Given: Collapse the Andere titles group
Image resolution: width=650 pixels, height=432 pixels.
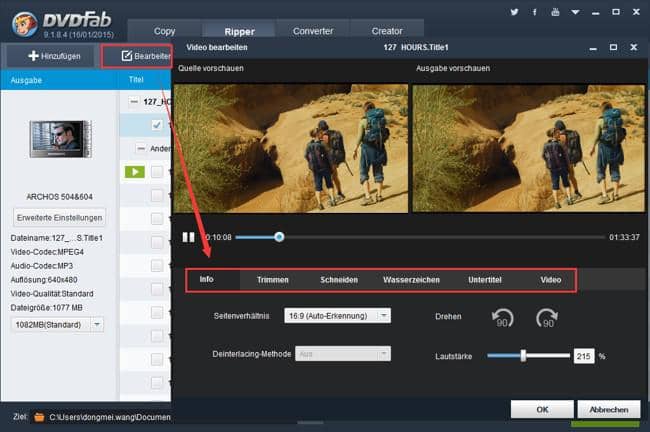Looking at the screenshot, I should pos(141,148).
